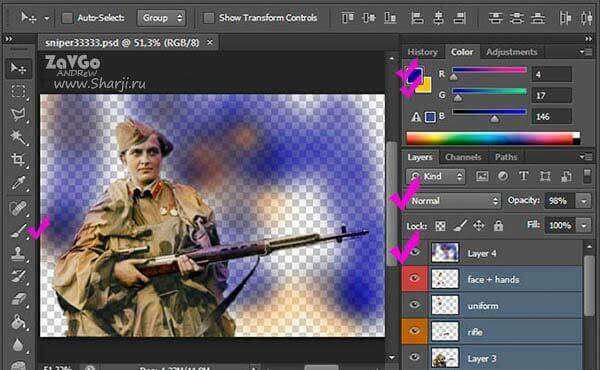Open the Kind filter type dropdown

pyautogui.click(x=436, y=176)
